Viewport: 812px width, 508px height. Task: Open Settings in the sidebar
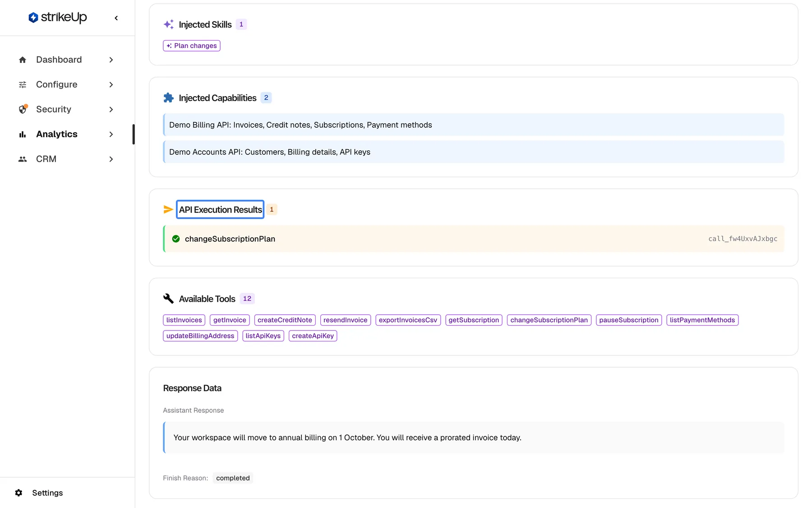coord(47,493)
